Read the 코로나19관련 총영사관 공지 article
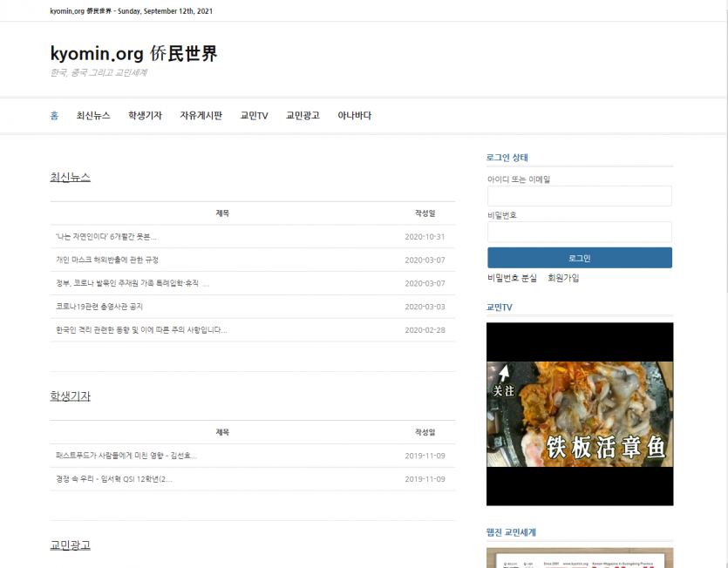The width and height of the screenshot is (728, 568). [99, 307]
